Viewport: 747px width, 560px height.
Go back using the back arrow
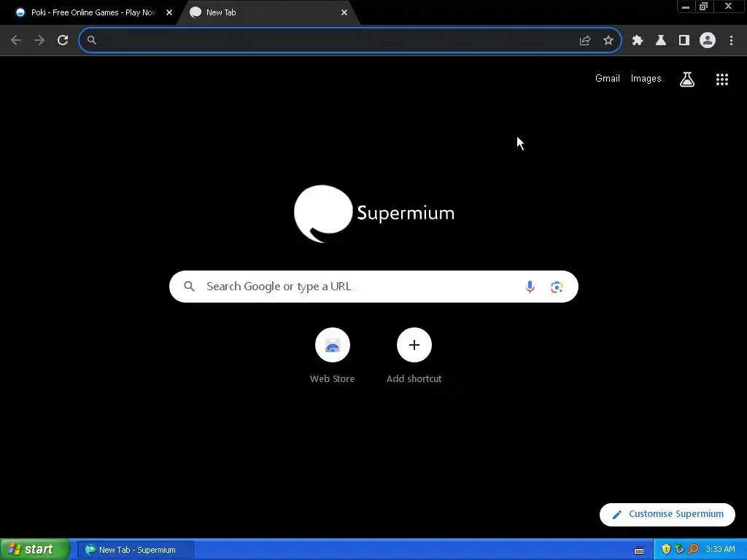point(16,40)
